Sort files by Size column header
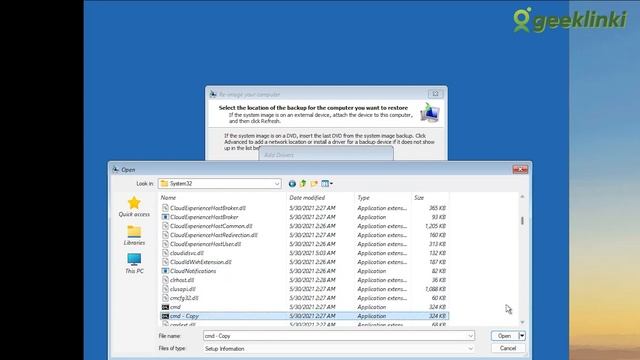The height and width of the screenshot is (360, 640). 419,198
